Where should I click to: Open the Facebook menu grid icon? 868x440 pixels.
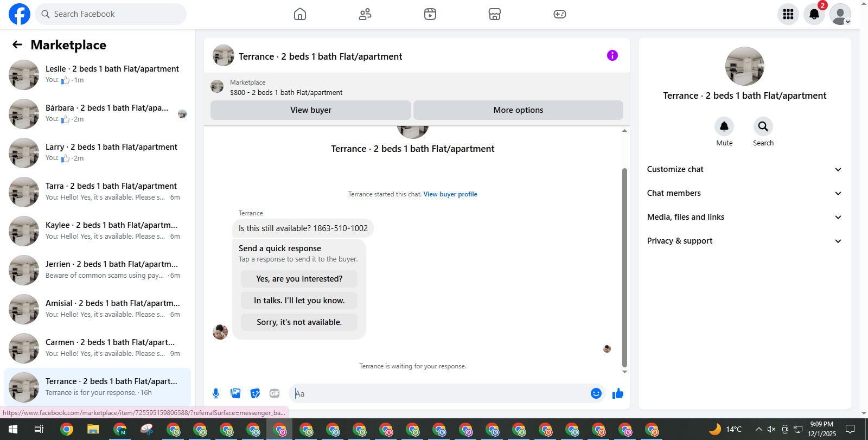(x=788, y=14)
